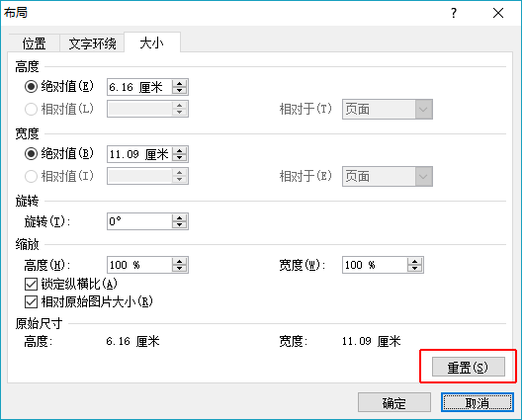Click the original width value 11.09 厘米
Image resolution: width=523 pixels, height=420 pixels.
[x=372, y=341]
